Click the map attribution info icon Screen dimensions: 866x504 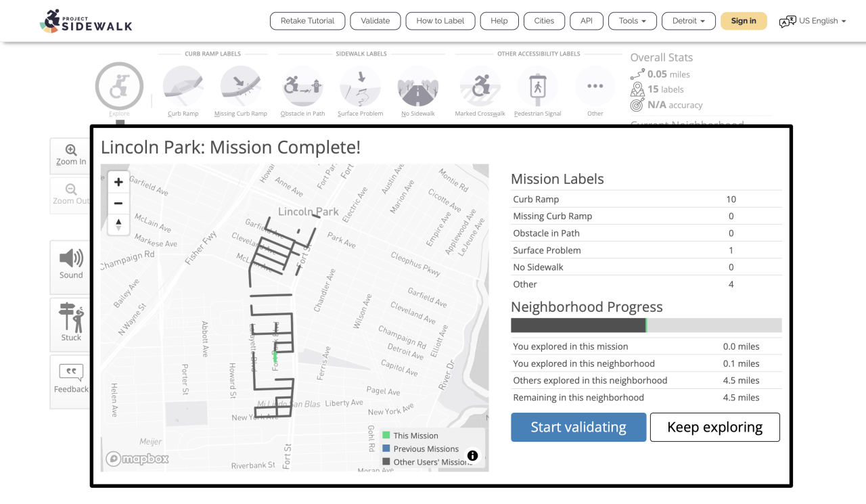click(x=472, y=456)
